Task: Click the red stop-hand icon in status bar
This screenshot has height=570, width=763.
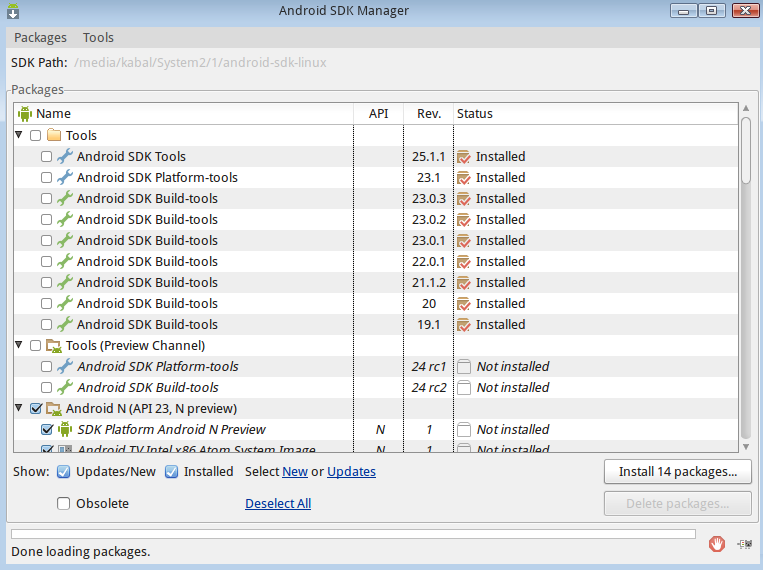Action: point(716,544)
